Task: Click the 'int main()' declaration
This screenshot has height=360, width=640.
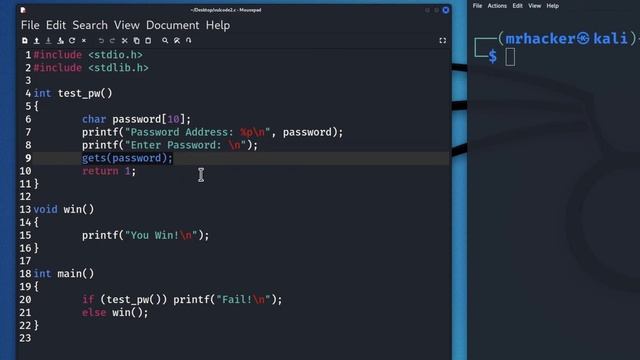Action: [64, 274]
